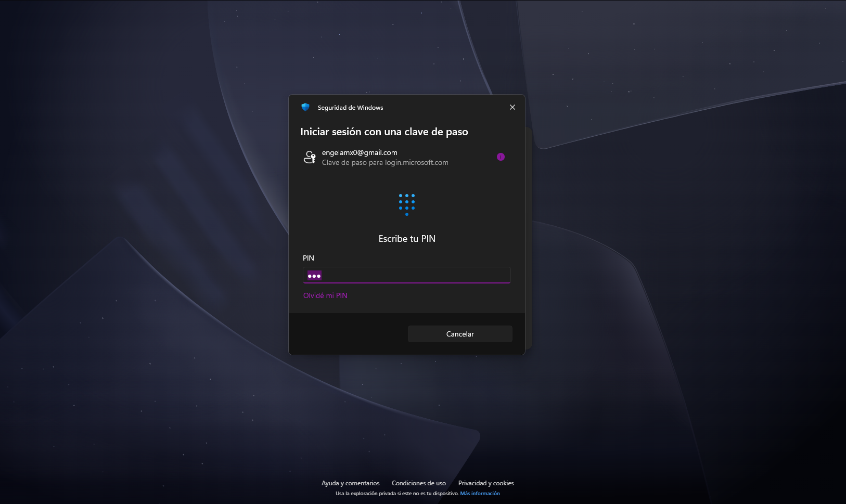
Task: Click 'Clave de paso para login.microsoft.com' text
Action: (x=385, y=162)
